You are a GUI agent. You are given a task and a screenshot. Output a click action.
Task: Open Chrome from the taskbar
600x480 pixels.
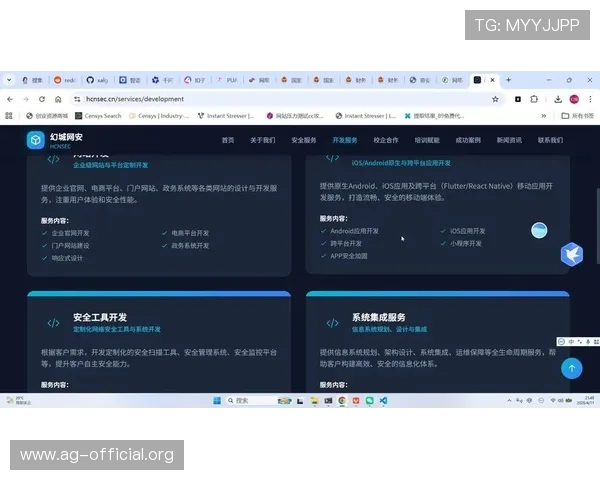[x=342, y=401]
